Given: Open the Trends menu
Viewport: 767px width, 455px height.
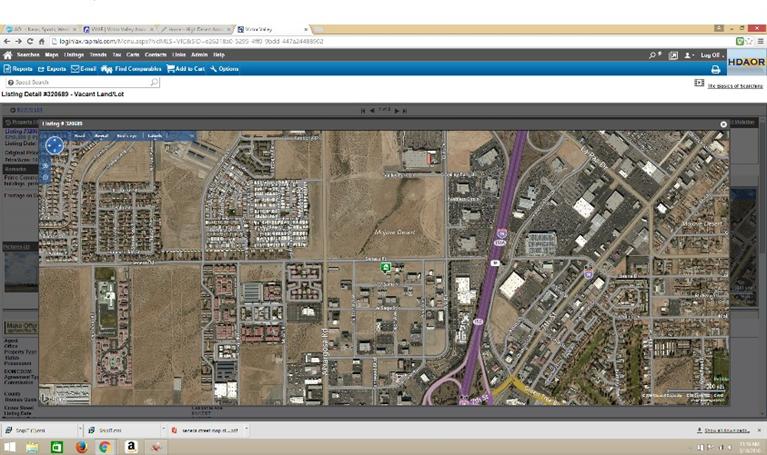Looking at the screenshot, I should point(98,55).
